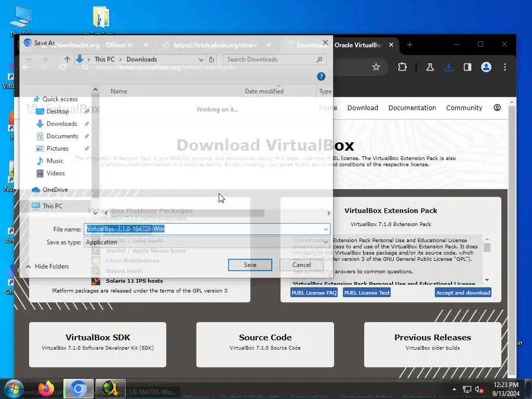The image size is (532, 399).
Task: Open Chrome extensions puzzle icon
Action: pyautogui.click(x=402, y=67)
